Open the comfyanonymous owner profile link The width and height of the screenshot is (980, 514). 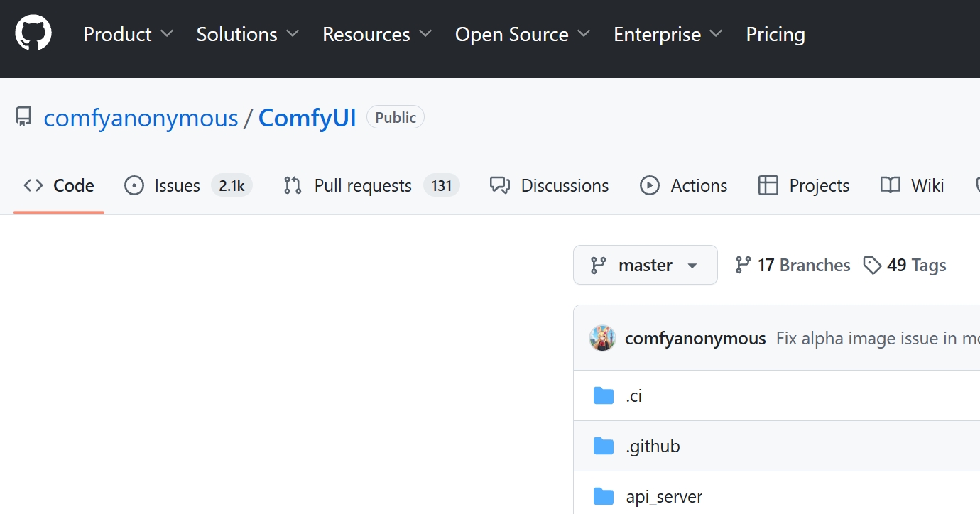click(141, 117)
